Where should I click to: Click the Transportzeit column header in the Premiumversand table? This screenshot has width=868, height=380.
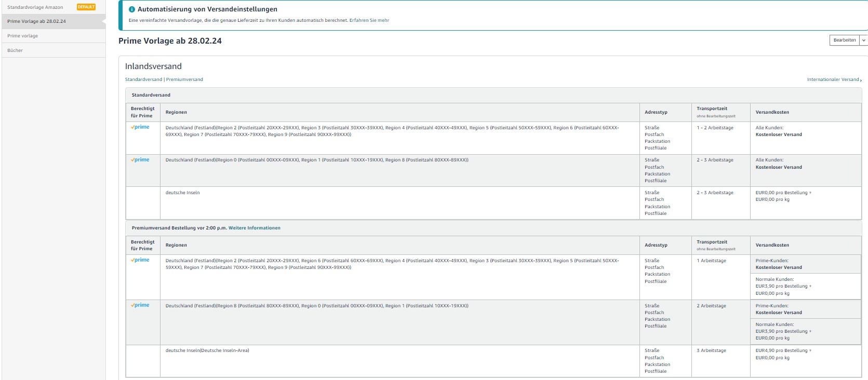click(720, 245)
